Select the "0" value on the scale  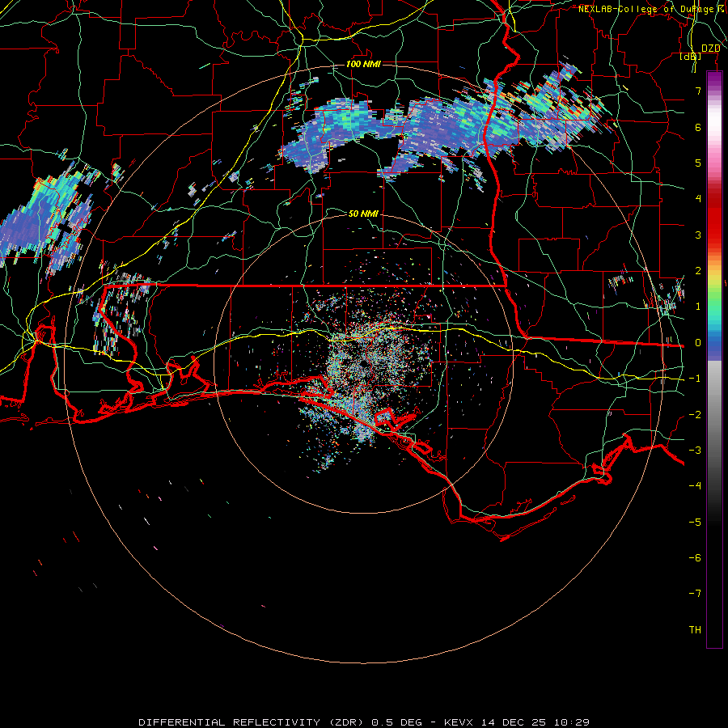tap(698, 343)
